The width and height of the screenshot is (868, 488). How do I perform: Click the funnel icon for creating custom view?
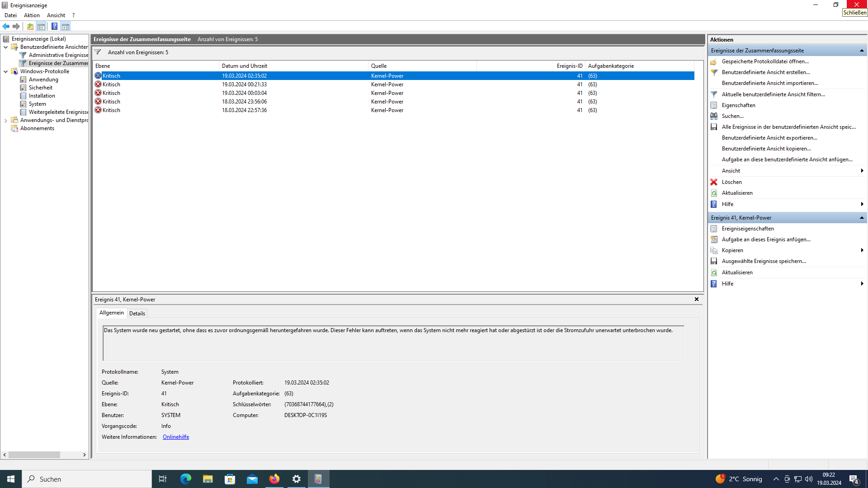714,72
